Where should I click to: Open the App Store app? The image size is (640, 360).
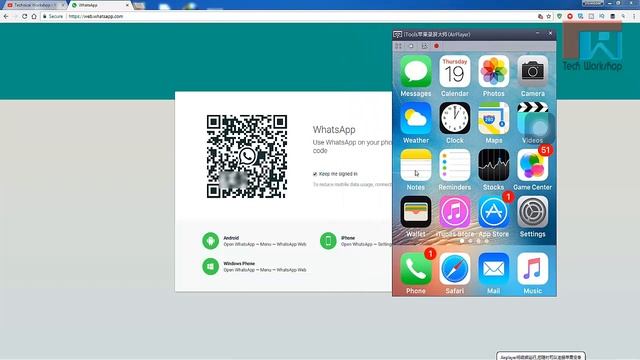493,212
